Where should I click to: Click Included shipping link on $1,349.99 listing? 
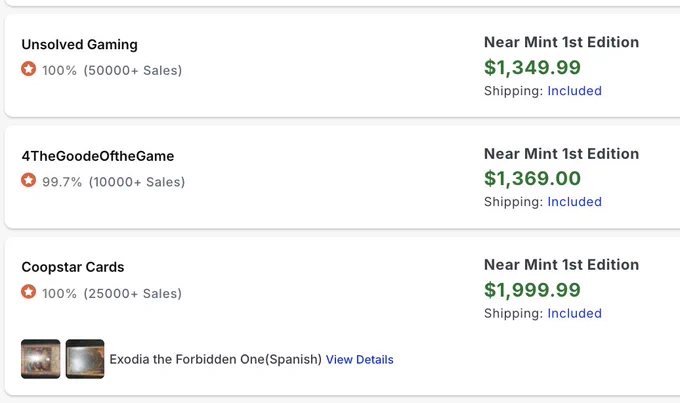click(x=574, y=91)
